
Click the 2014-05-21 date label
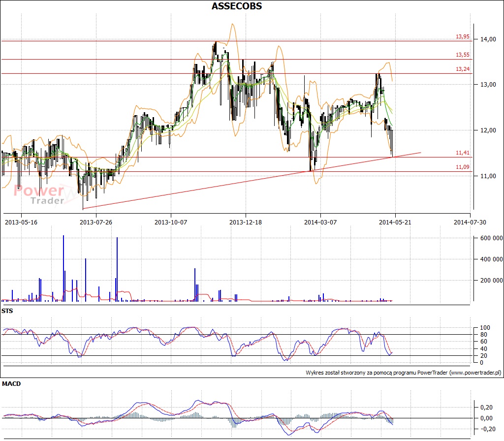pyautogui.click(x=395, y=222)
